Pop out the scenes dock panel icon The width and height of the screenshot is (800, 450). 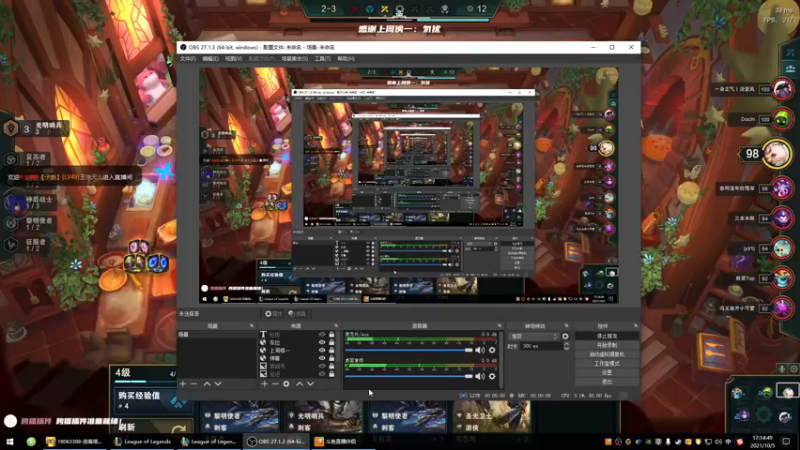(252, 326)
